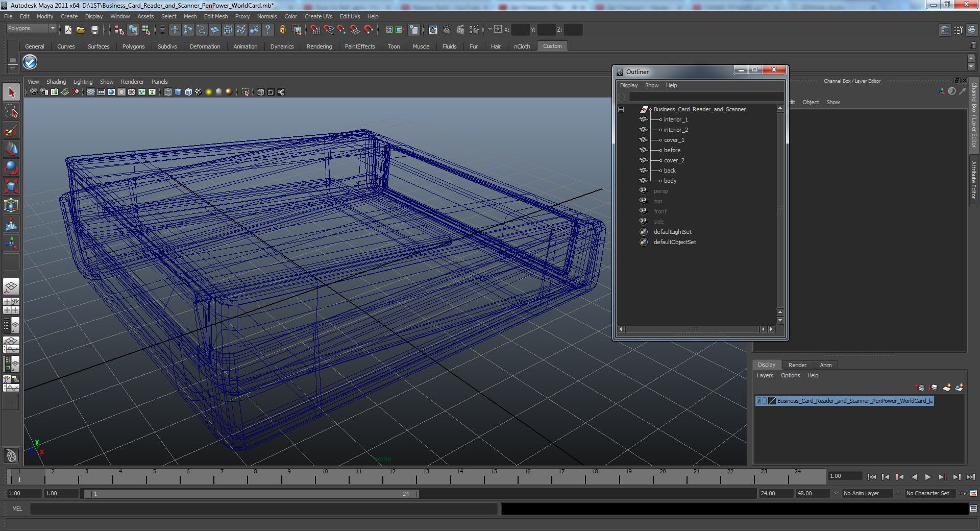The image size is (980, 531).
Task: Open the No Anim Layer dropdown arrow
Action: [836, 493]
